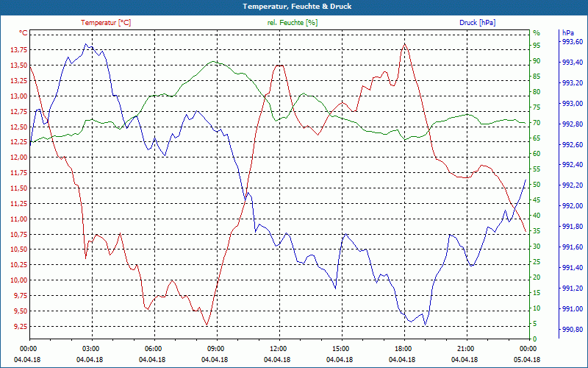Click the 13,75 temperature axis value
Screen dimensions: 588x368
click(x=19, y=50)
